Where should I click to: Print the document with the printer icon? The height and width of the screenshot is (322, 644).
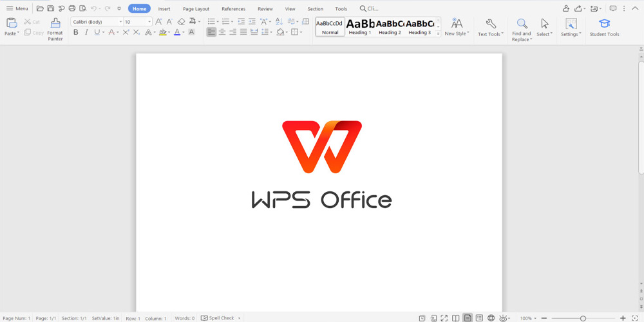[72, 8]
